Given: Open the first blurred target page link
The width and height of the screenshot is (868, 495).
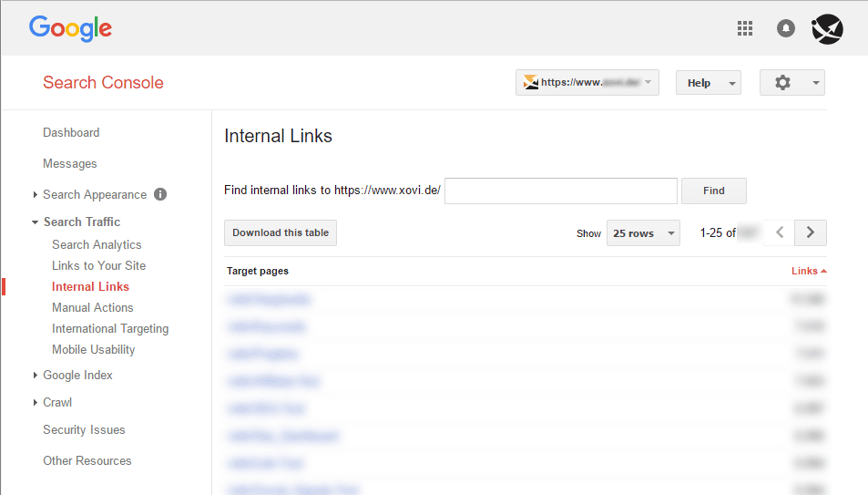Looking at the screenshot, I should point(269,299).
